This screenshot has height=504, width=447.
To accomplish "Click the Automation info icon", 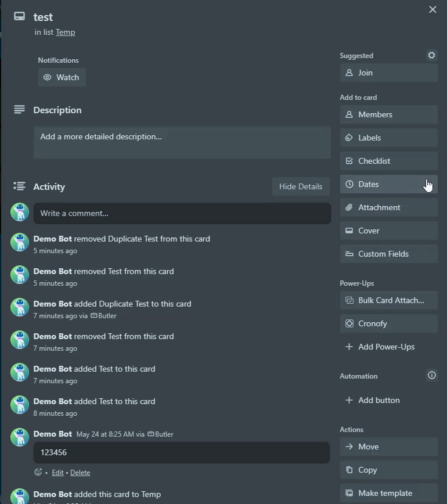I will tap(431, 376).
